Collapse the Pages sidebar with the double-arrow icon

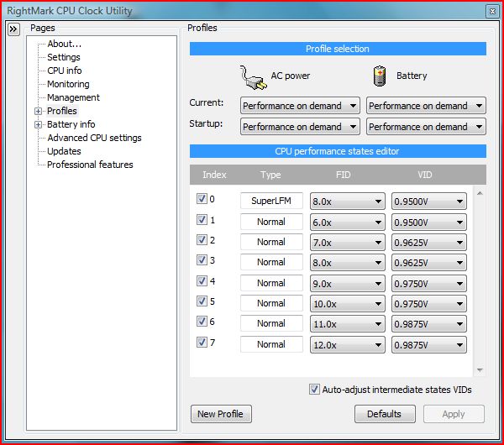click(13, 29)
